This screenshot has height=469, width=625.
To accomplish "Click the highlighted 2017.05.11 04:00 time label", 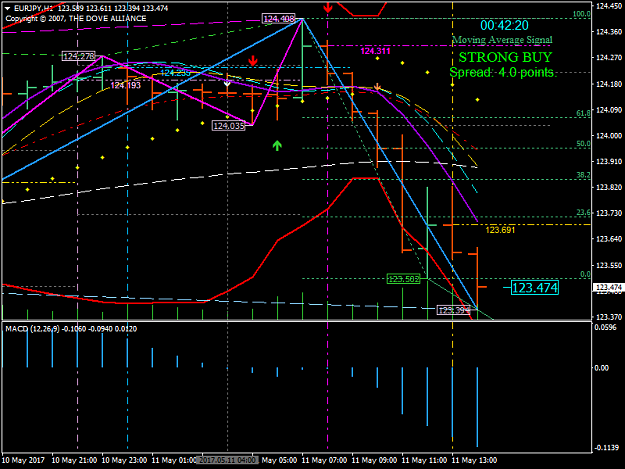I will click(x=228, y=460).
